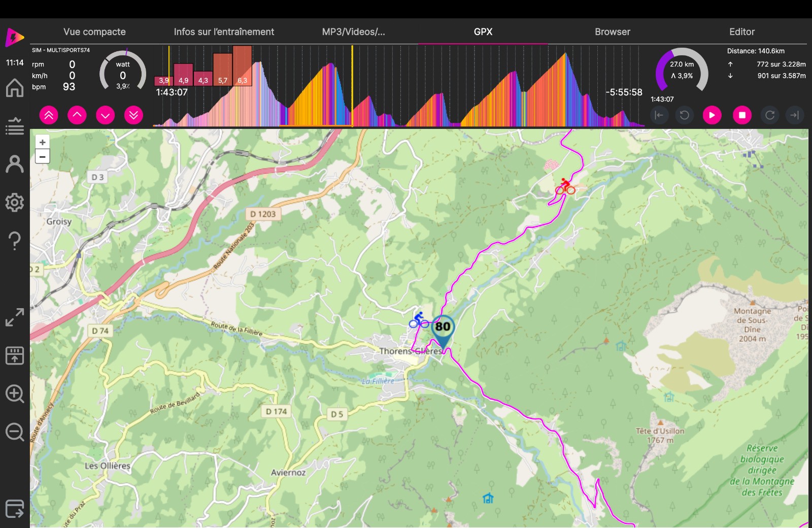Switch to the Vue compacte tab
This screenshot has width=812, height=528.
(x=94, y=31)
